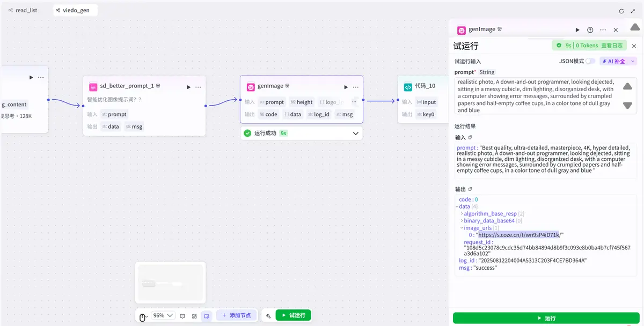Click the sd_better_prompt_1 node icon
644x326 pixels.
click(x=93, y=86)
